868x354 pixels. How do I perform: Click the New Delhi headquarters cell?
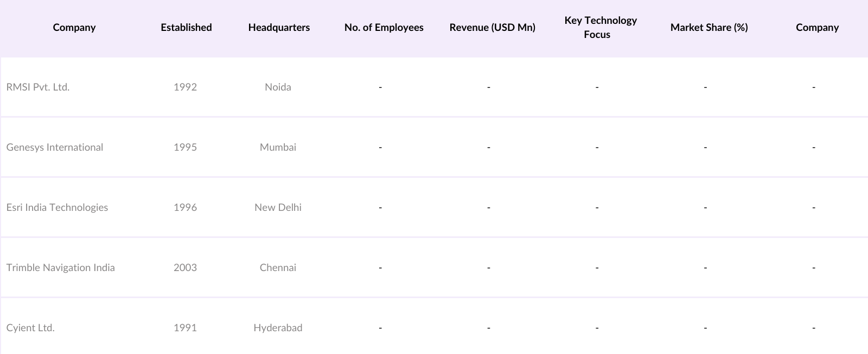(278, 208)
